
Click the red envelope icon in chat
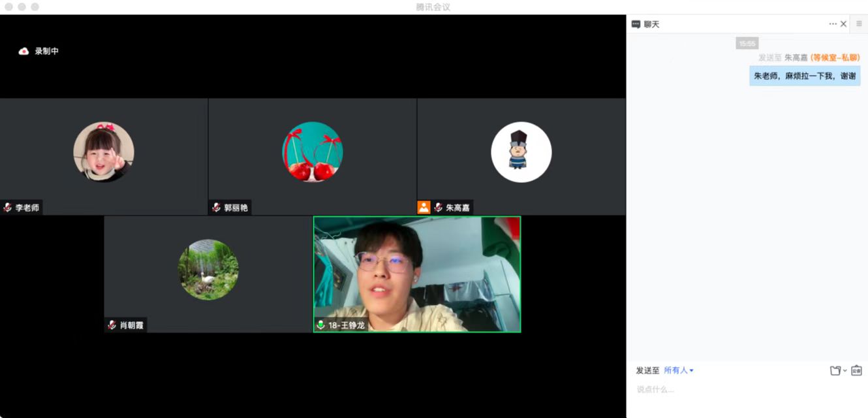click(x=856, y=370)
